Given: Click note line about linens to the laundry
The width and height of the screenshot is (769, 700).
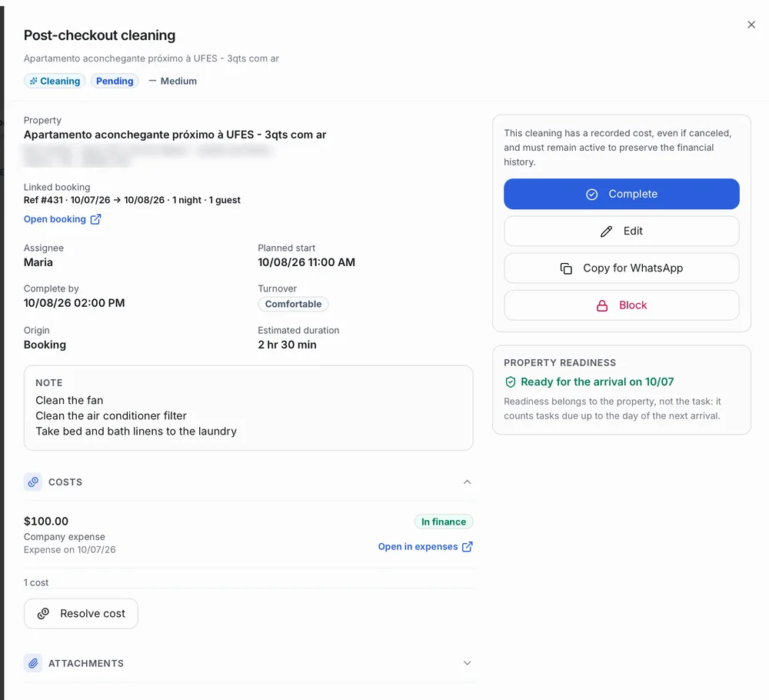Looking at the screenshot, I should (x=136, y=432).
